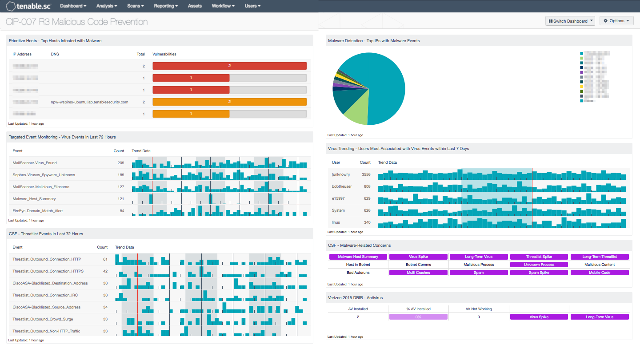Click the red bar showing 2 vulnerabilities
Image resolution: width=640 pixels, height=364 pixels.
(x=229, y=66)
